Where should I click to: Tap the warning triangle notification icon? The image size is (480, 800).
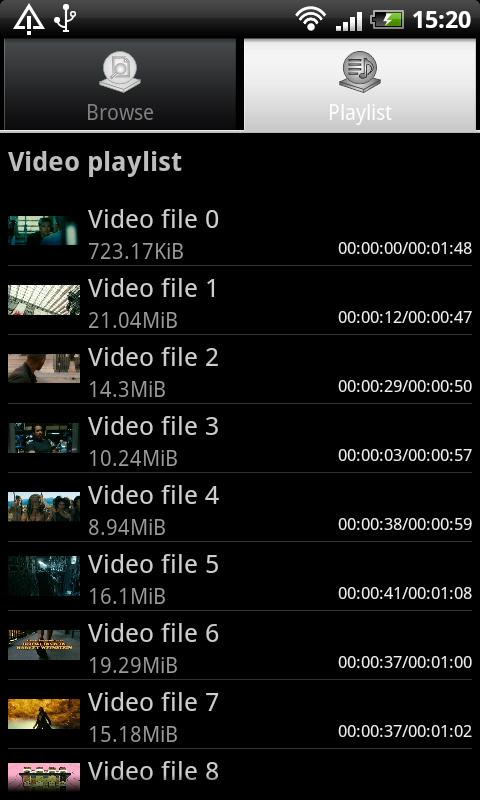coord(29,19)
